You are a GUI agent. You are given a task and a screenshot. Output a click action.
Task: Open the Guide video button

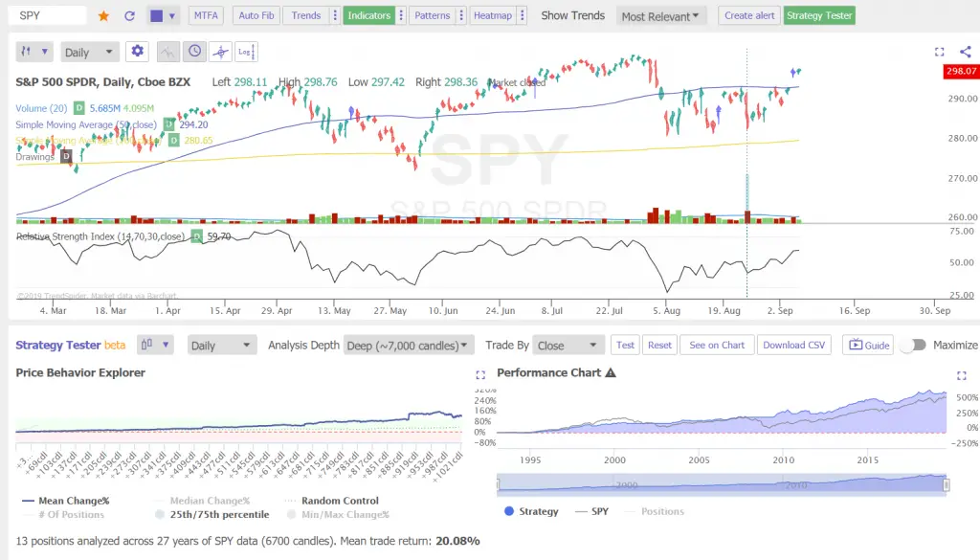tap(869, 345)
